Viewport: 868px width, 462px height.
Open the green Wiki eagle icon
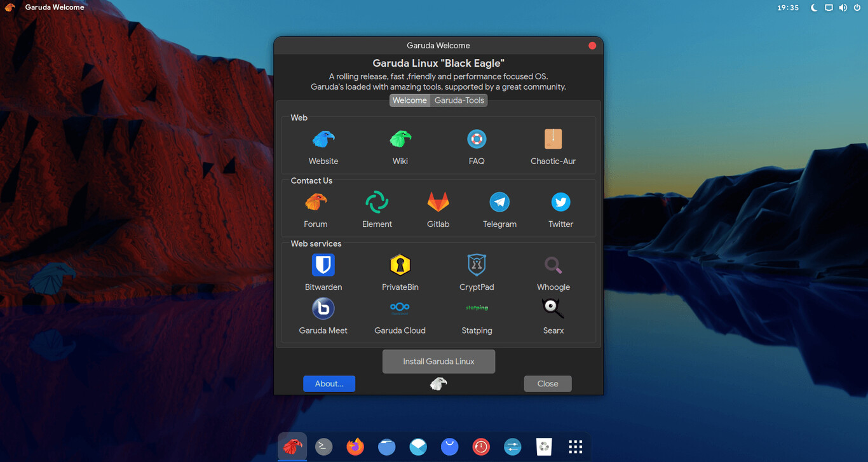click(400, 139)
